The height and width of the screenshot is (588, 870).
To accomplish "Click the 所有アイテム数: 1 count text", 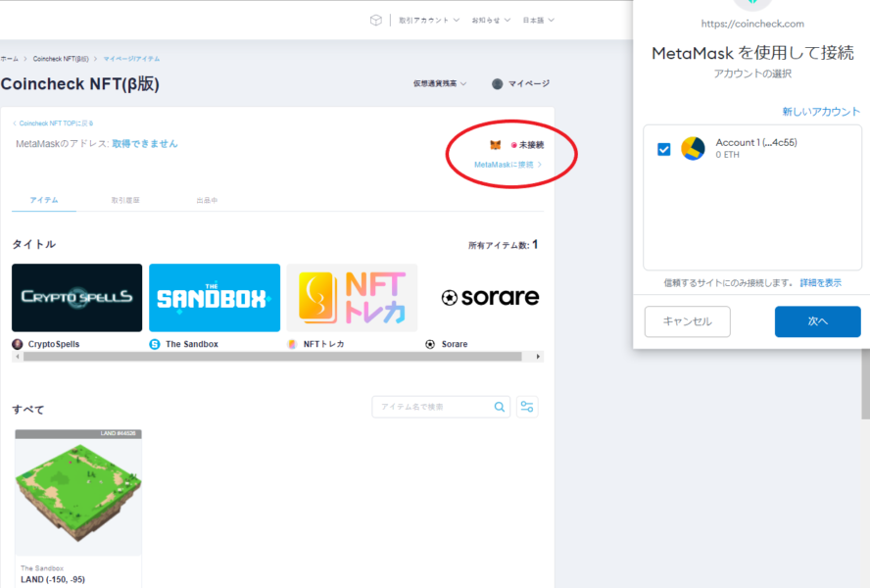I will pos(503,245).
